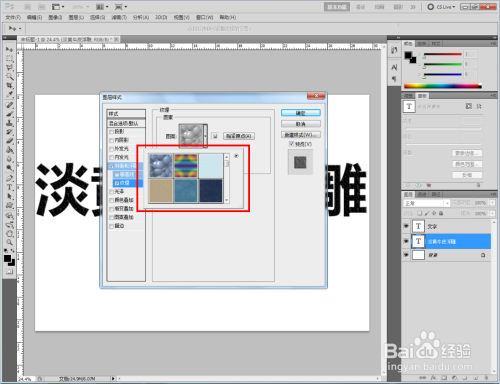Click the red channel slider
The height and width of the screenshot is (384, 500).
442,54
